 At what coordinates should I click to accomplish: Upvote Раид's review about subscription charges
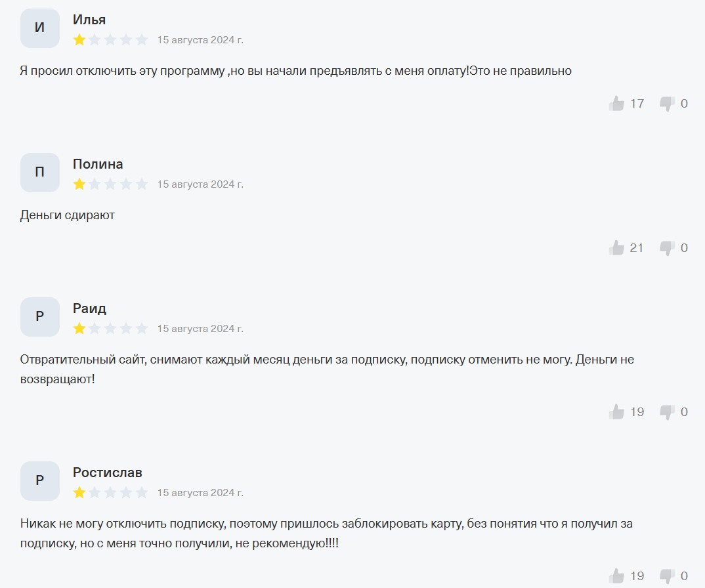(616, 412)
